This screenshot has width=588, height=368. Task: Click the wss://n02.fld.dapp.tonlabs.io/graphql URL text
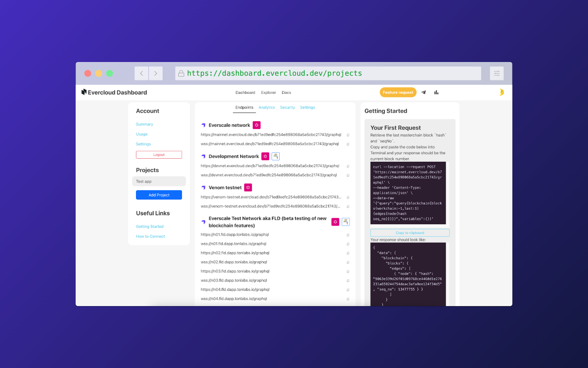[234, 262]
